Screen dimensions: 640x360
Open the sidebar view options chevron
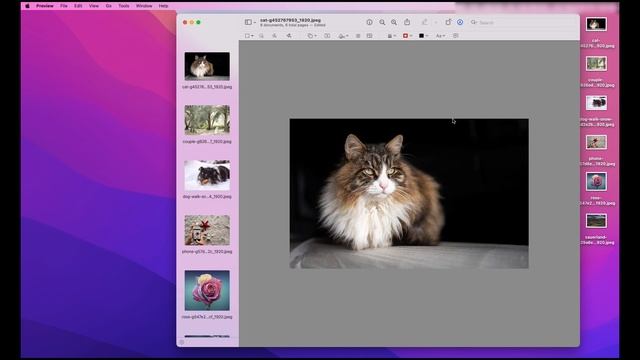(x=255, y=22)
